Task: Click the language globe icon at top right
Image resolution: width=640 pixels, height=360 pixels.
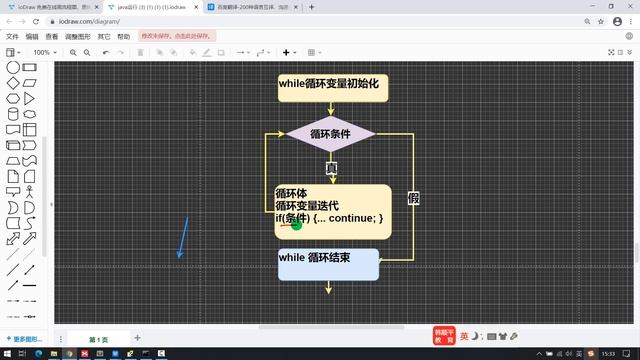Action: (x=629, y=36)
